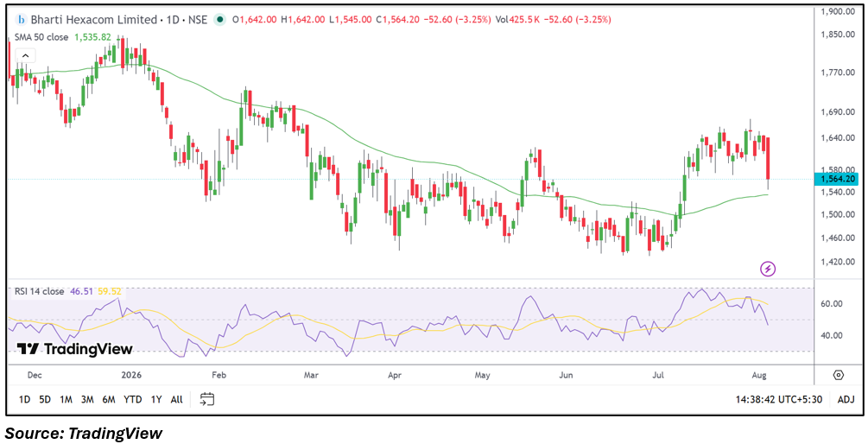Click the 1,420.00 price axis label
This screenshot has height=444, width=868.
point(839,262)
